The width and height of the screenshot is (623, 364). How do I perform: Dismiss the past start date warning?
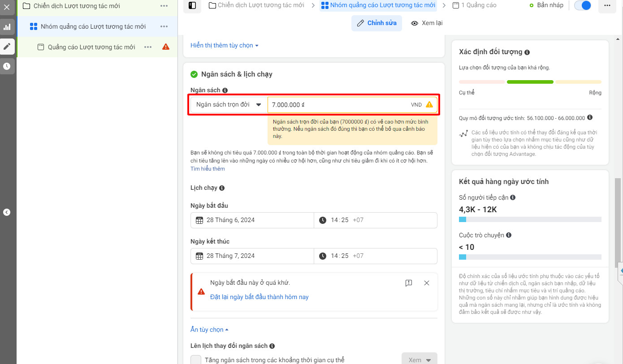coord(427,283)
